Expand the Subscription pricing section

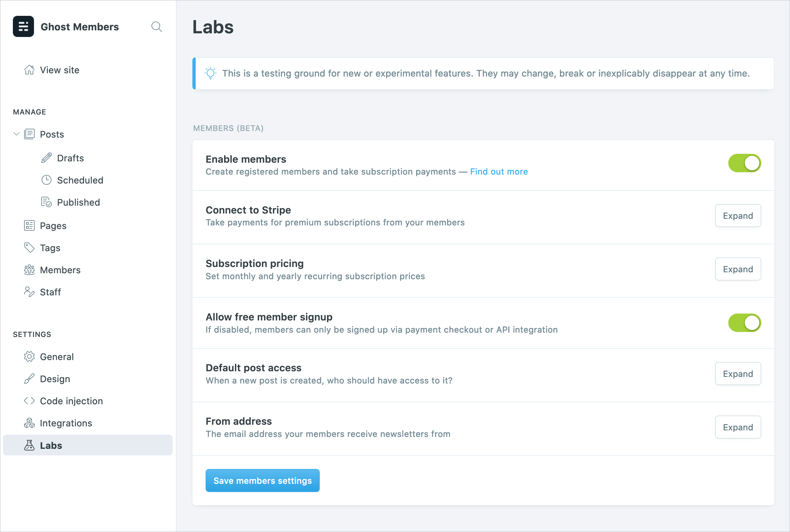point(738,269)
